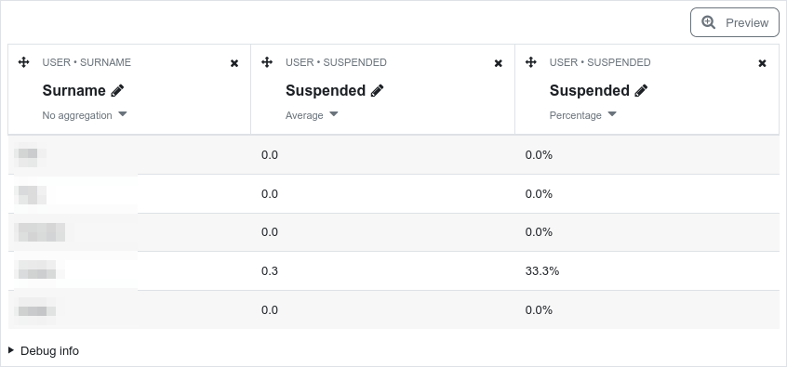
Task: Click pencil icon on the Percentage Suspended column
Action: [x=641, y=90]
